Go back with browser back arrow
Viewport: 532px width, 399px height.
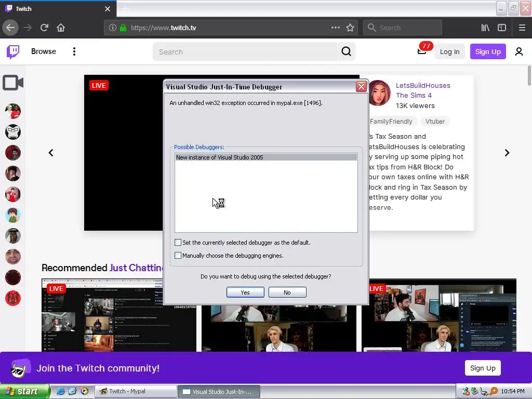point(10,28)
